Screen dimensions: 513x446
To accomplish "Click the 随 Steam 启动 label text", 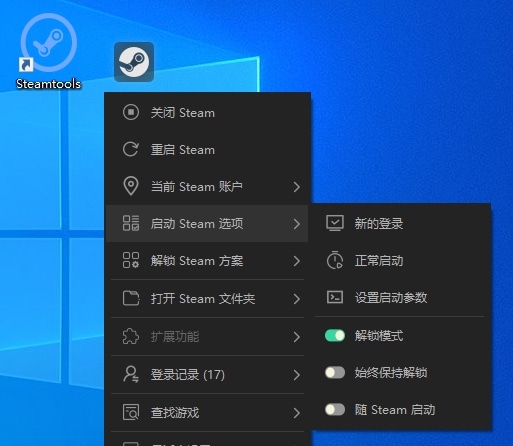I will tap(395, 410).
